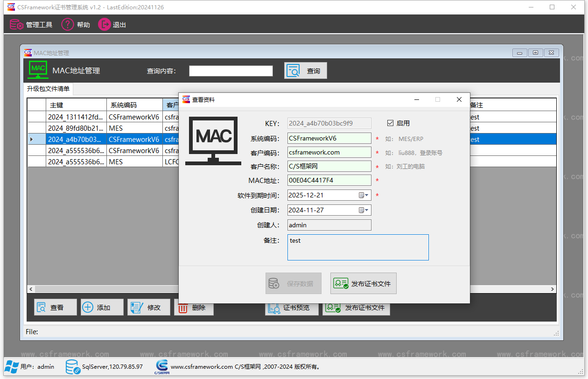Click the 查询 search button
Viewport: 588px width, 379px height.
pos(306,70)
